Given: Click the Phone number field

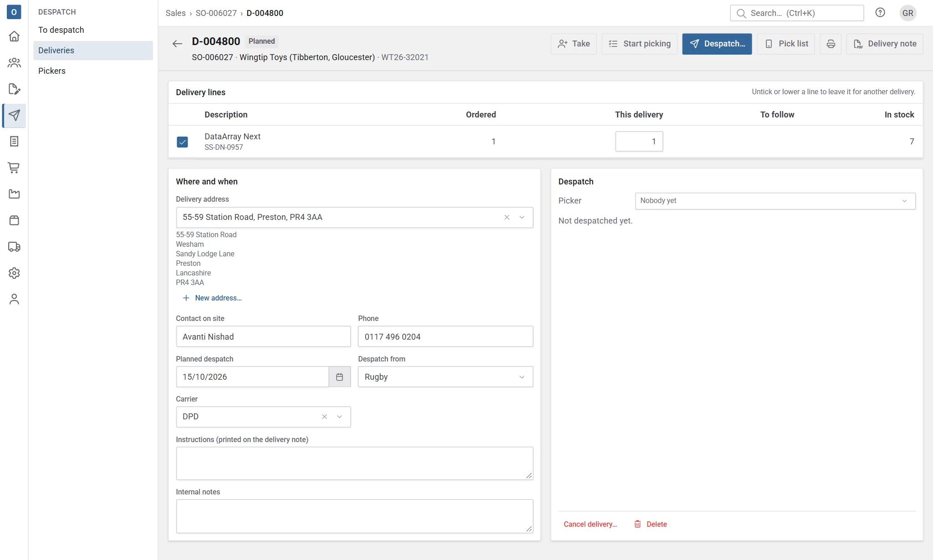Looking at the screenshot, I should [445, 337].
